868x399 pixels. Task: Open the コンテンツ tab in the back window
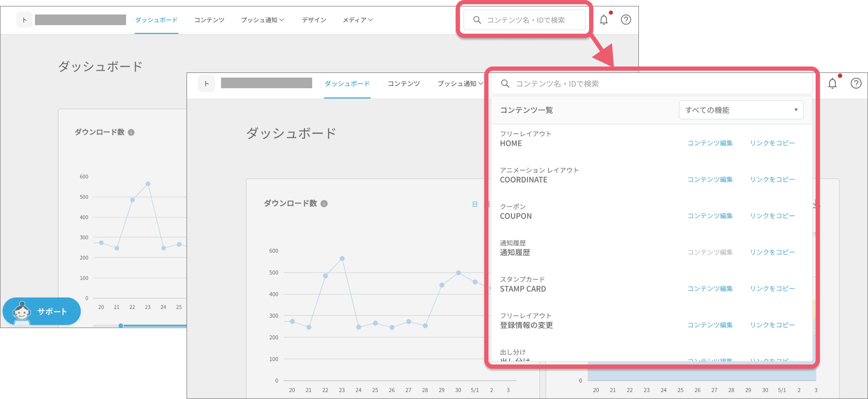(209, 20)
